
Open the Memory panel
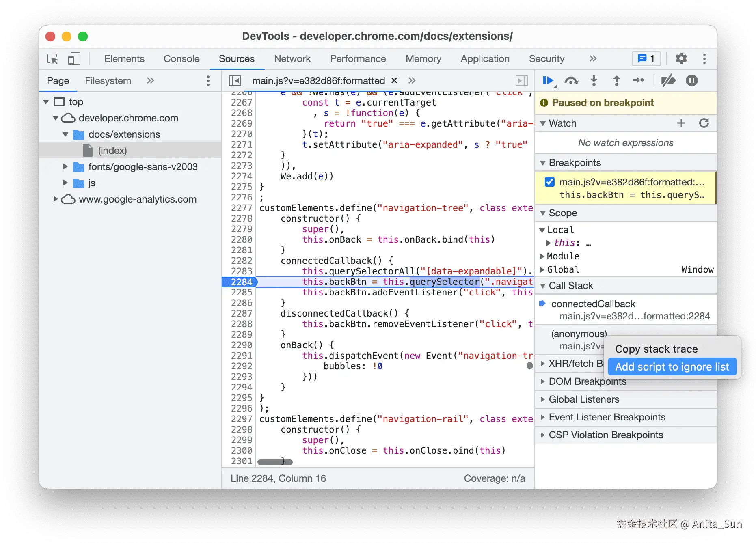tap(423, 59)
